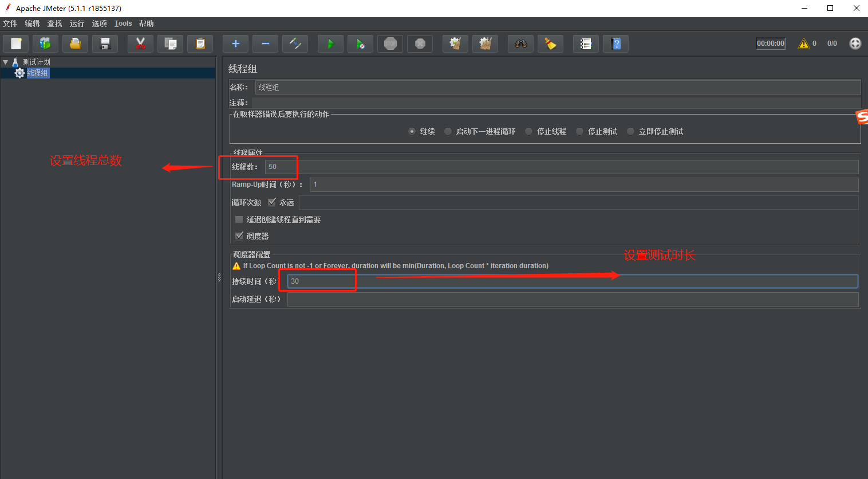
Task: Open the Templates toolbar icon
Action: click(x=45, y=44)
